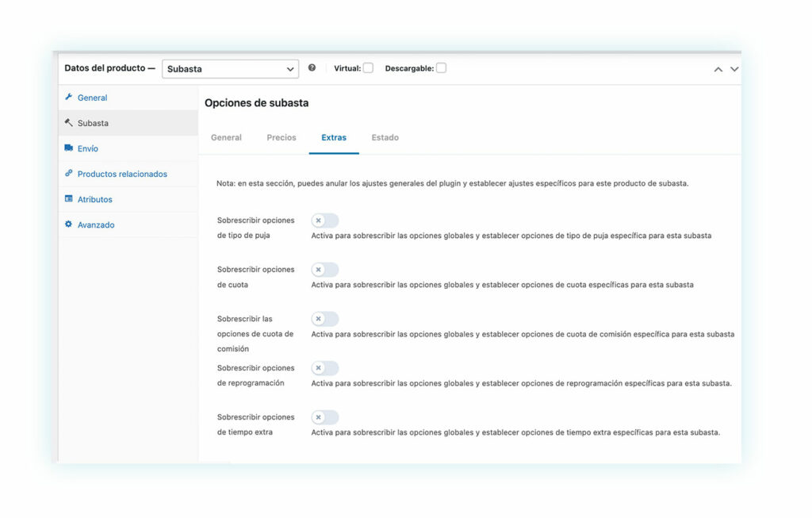Expand the Subasta selector arrow
The width and height of the screenshot is (812, 518).
[289, 68]
